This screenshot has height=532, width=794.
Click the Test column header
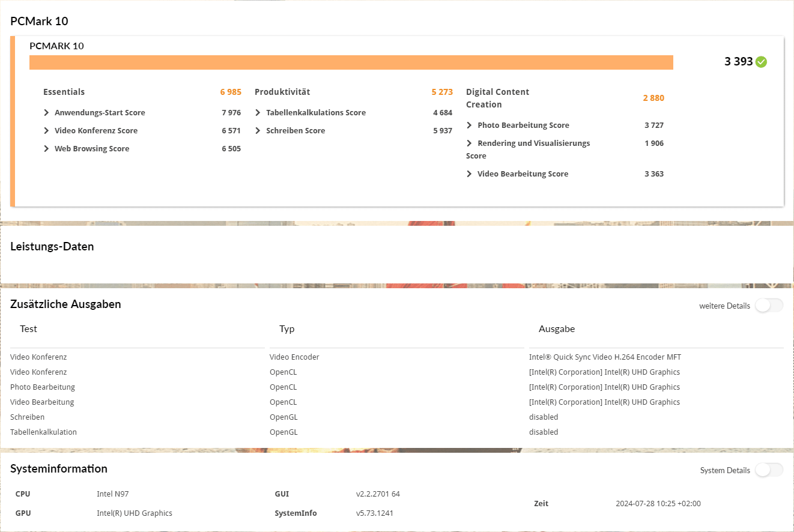(x=28, y=329)
